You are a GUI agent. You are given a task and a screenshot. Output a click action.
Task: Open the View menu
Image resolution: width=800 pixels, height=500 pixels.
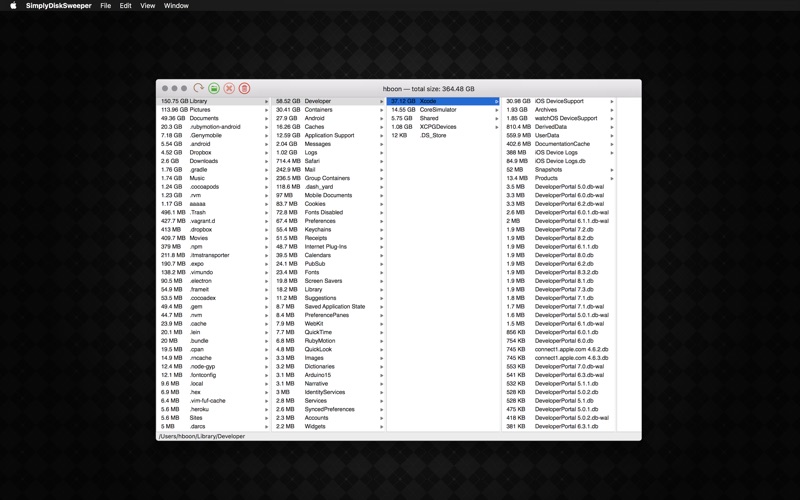[x=147, y=6]
